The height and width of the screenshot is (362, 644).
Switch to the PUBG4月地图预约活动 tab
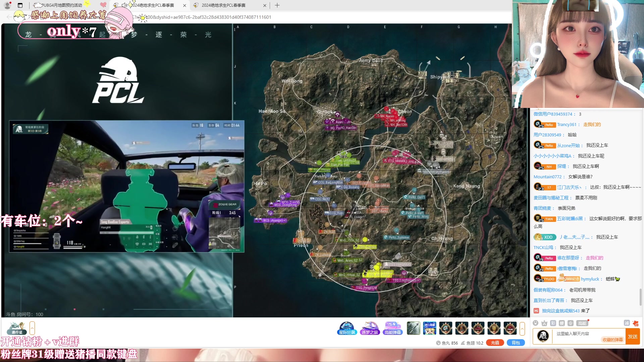tap(62, 5)
